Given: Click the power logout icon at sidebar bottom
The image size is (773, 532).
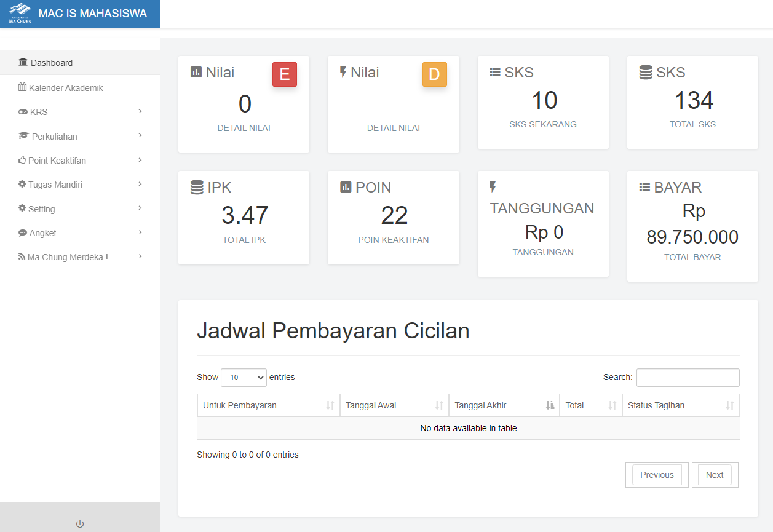Looking at the screenshot, I should [80, 524].
